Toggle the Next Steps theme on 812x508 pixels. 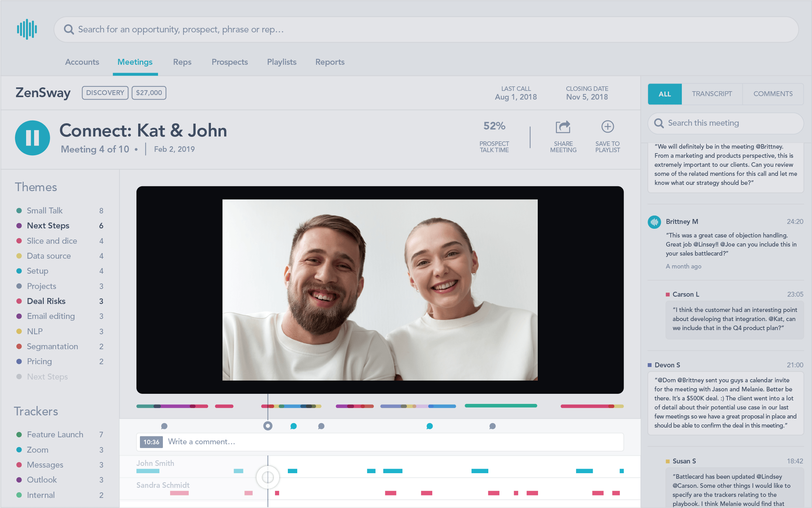coord(48,226)
